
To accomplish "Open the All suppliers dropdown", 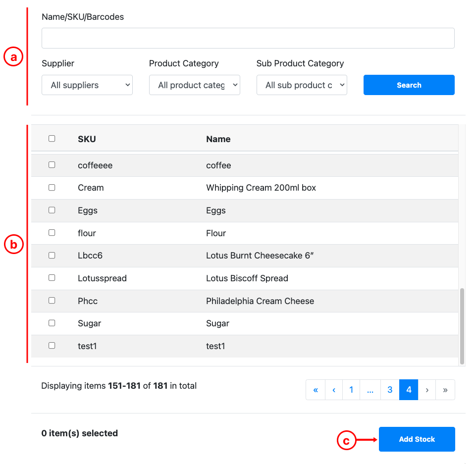I will pos(87,85).
